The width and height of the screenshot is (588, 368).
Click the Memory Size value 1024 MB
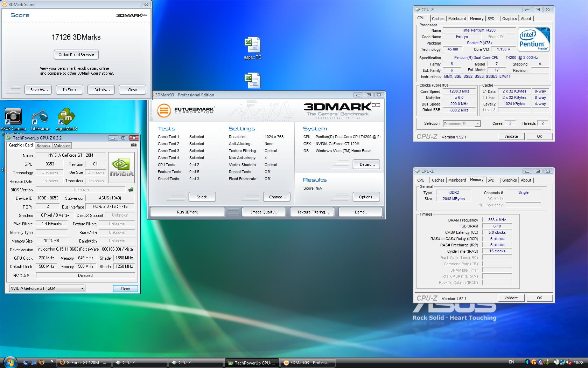(x=51, y=241)
